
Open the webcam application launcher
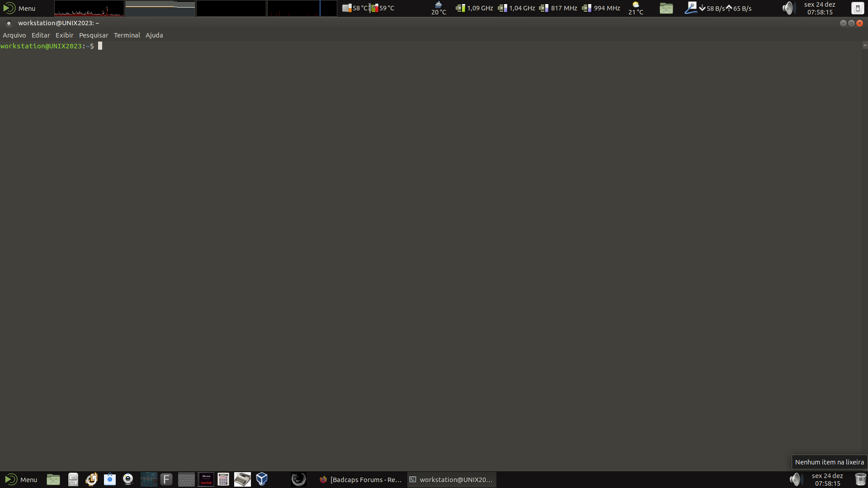128,479
